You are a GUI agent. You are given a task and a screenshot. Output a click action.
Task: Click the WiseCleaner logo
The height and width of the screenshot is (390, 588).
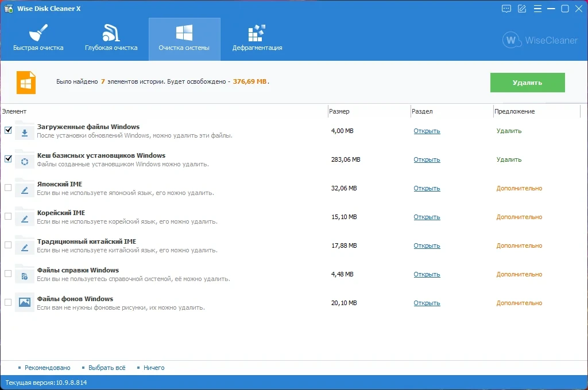point(540,40)
